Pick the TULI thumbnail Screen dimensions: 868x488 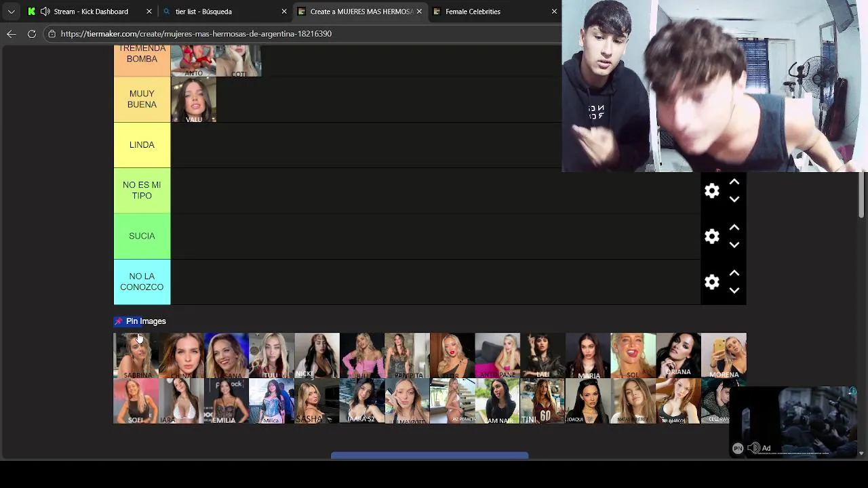pyautogui.click(x=271, y=355)
